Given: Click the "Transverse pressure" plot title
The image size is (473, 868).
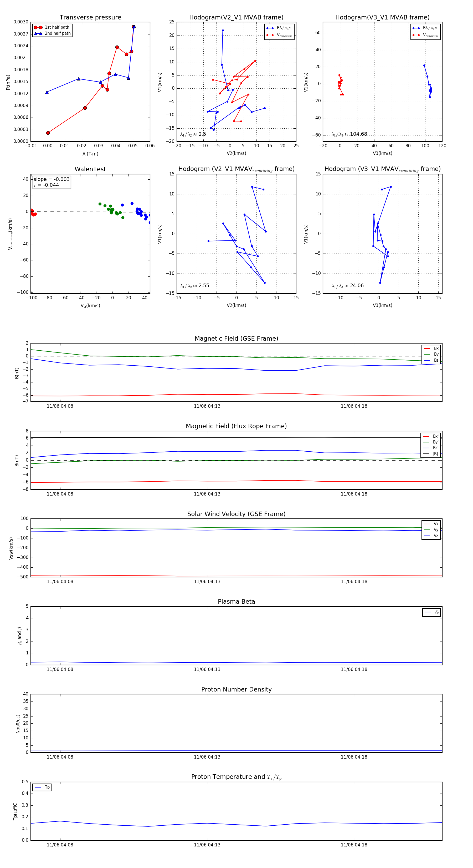Looking at the screenshot, I should tap(90, 18).
